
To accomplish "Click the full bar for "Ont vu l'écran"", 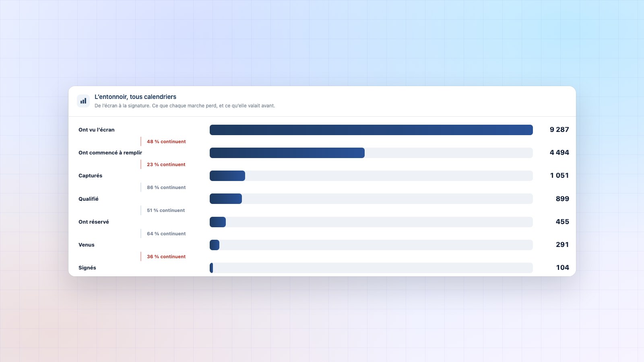I will (371, 130).
